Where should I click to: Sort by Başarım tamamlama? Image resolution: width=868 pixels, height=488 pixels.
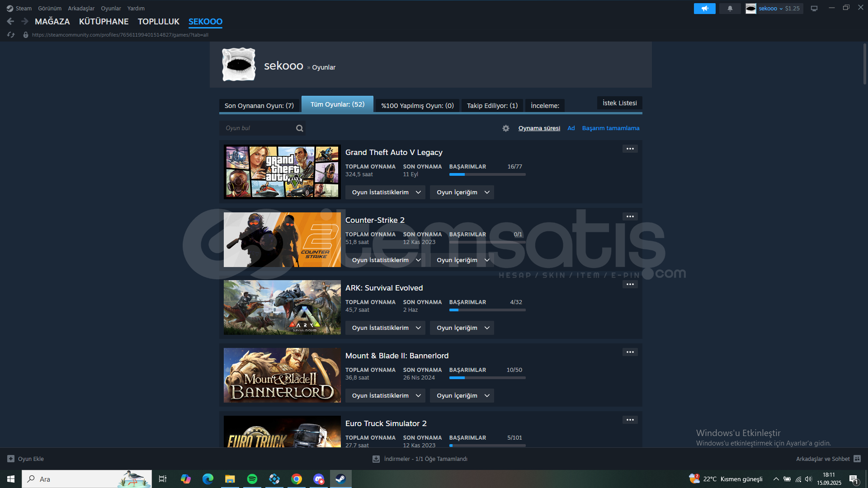coord(611,128)
